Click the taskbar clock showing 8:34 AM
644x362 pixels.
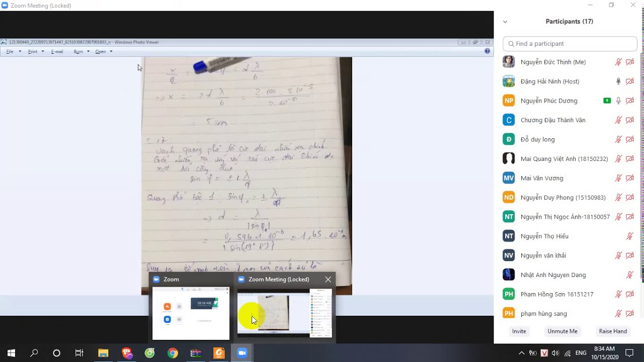(x=604, y=353)
